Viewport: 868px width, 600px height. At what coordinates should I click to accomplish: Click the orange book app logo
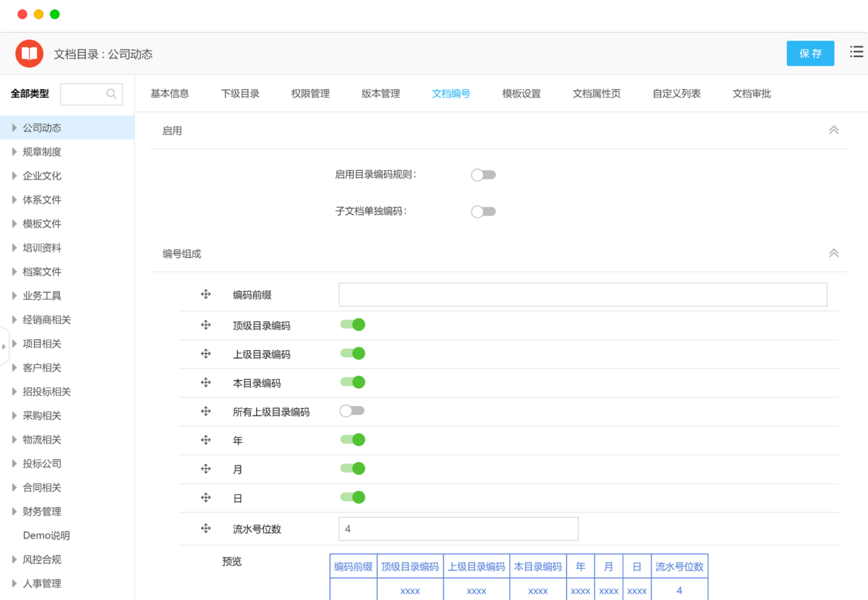pos(30,54)
